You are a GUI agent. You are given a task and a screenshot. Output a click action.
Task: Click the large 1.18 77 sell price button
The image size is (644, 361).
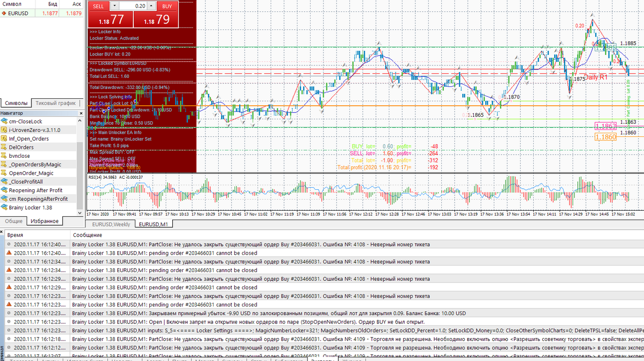111,19
